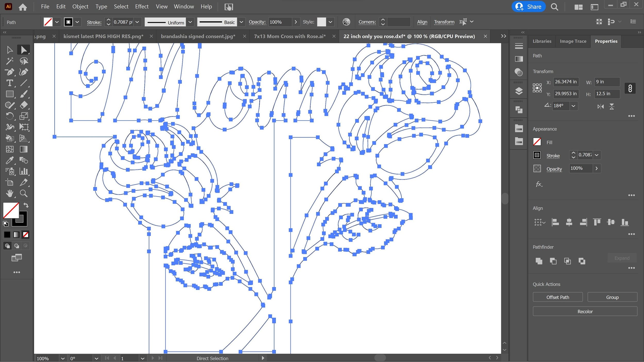Click the Offset Path button
Viewport: 644px width, 362px height.
[558, 297]
